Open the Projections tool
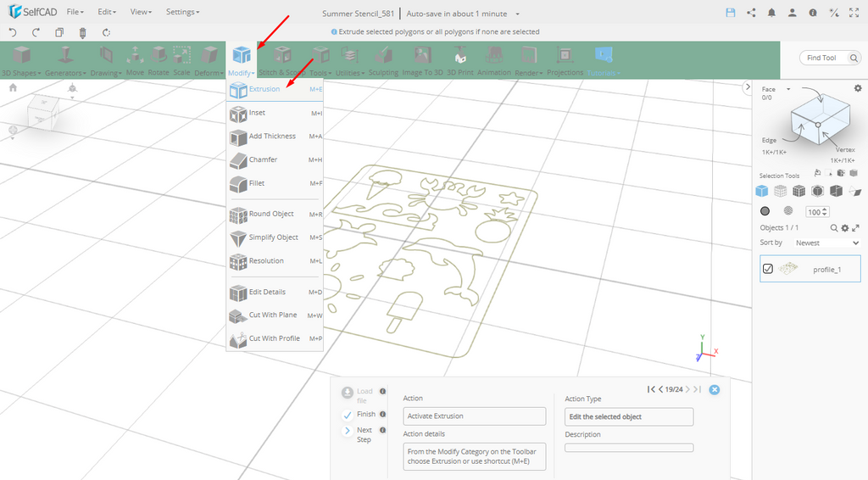Viewport: 868px width, 480px height. (565, 61)
